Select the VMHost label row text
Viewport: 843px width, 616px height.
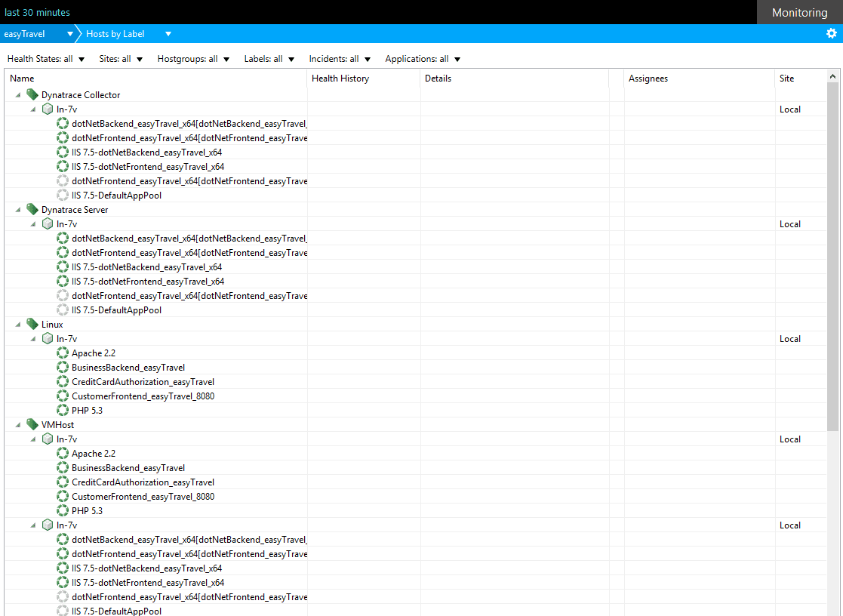(x=57, y=424)
